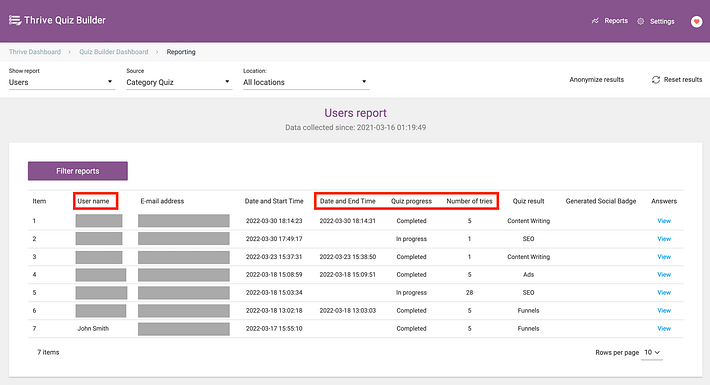The height and width of the screenshot is (385, 710).
Task: Open the All locations dropdown
Action: coord(306,82)
